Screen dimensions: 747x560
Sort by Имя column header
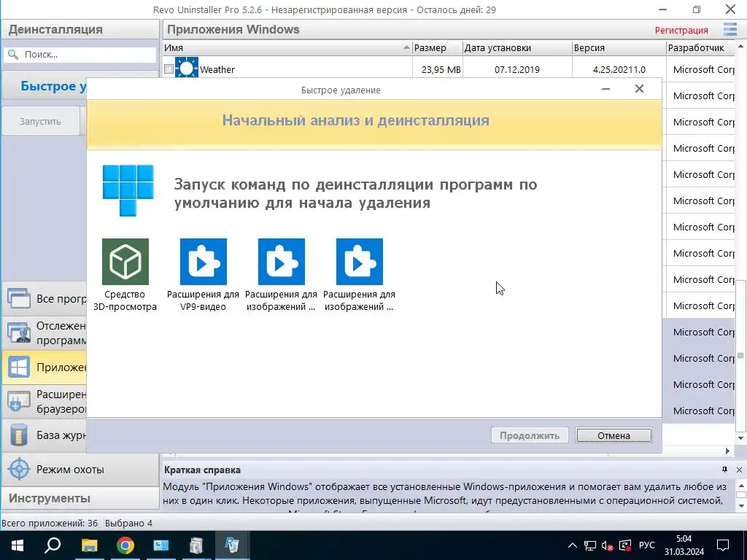pyautogui.click(x=287, y=47)
